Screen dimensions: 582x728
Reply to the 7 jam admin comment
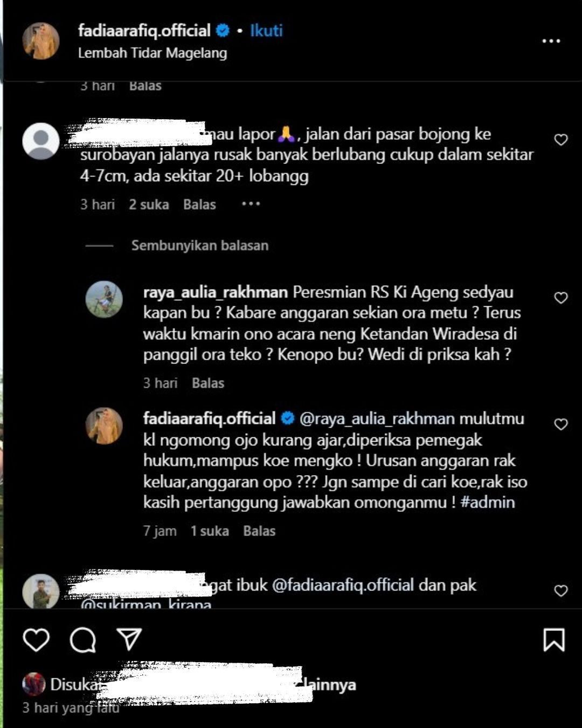tap(259, 531)
